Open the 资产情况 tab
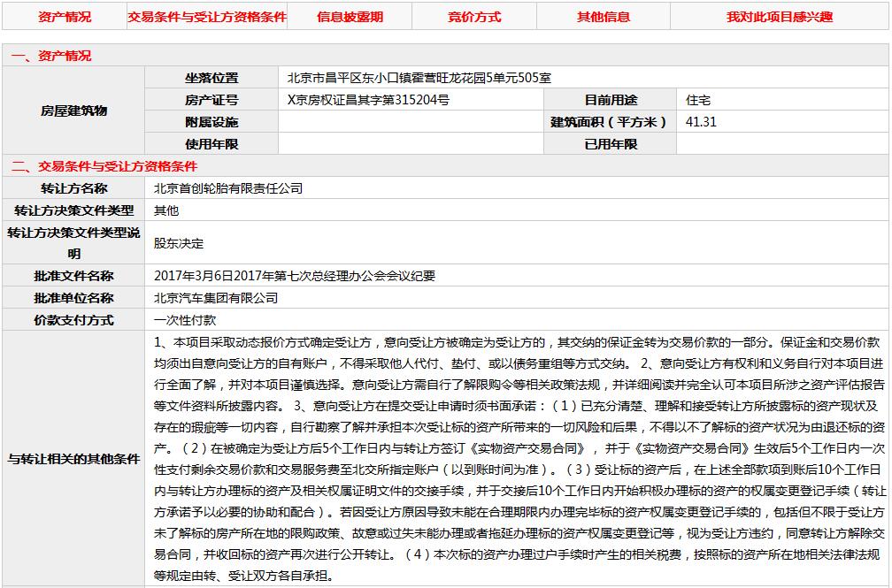The width and height of the screenshot is (892, 588). pos(65,17)
